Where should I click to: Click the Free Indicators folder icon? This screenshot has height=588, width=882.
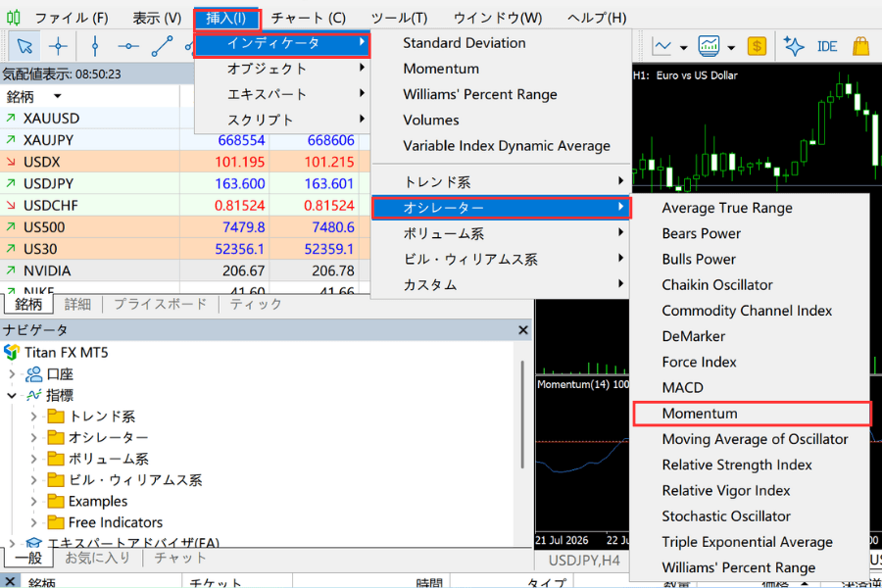point(56,522)
